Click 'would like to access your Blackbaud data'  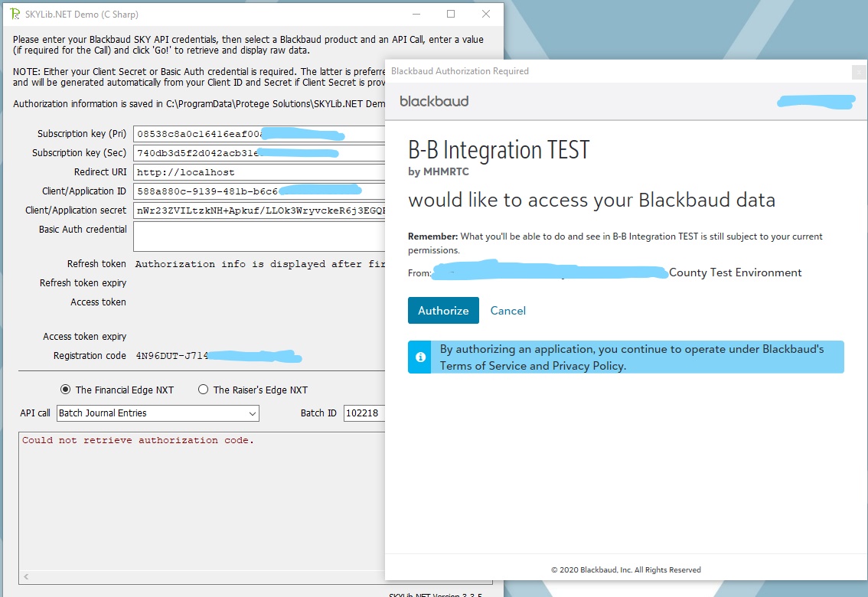(x=592, y=201)
